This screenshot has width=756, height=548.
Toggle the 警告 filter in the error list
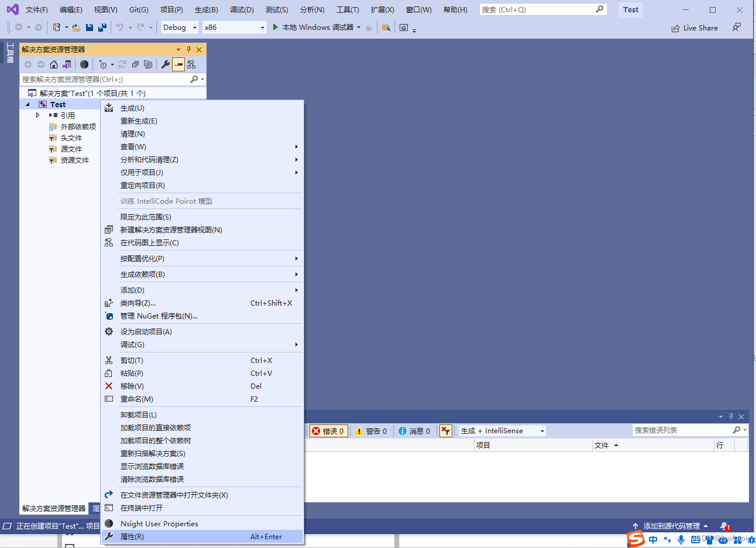pyautogui.click(x=371, y=430)
